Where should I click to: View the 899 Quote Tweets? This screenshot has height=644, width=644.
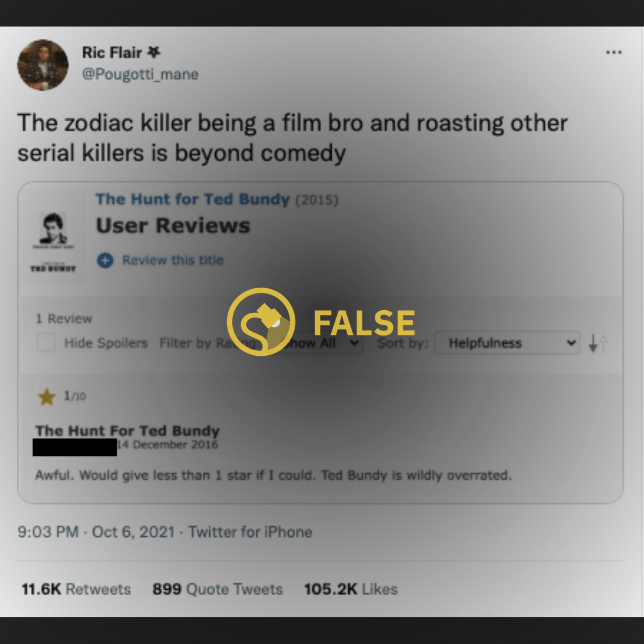click(217, 589)
